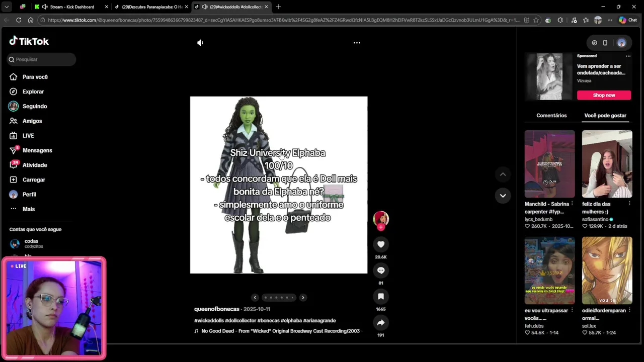The image size is (644, 362).
Task: Open Edge profile avatar
Action: (598, 20)
